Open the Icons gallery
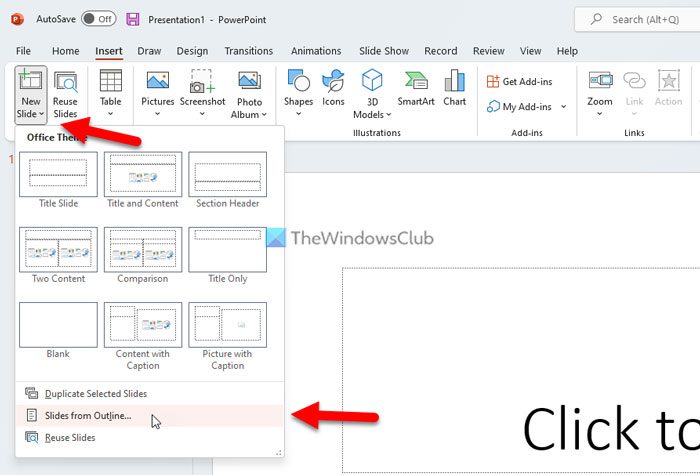 click(333, 88)
